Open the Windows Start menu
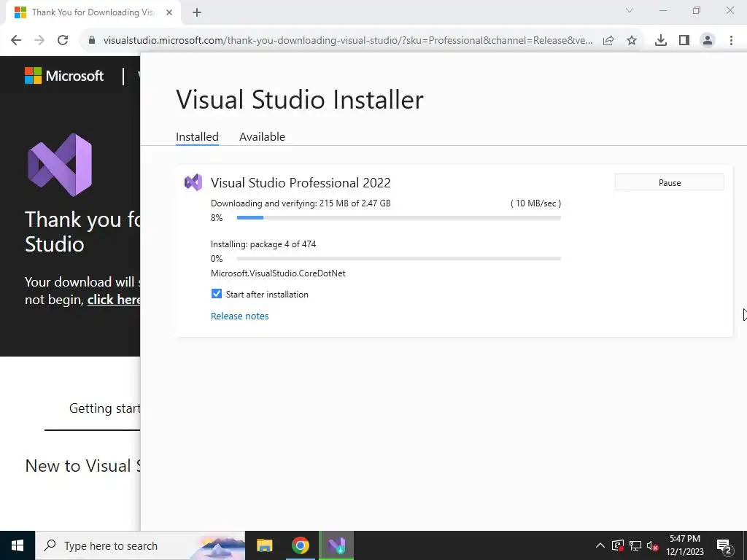Image resolution: width=747 pixels, height=560 pixels. (18, 545)
